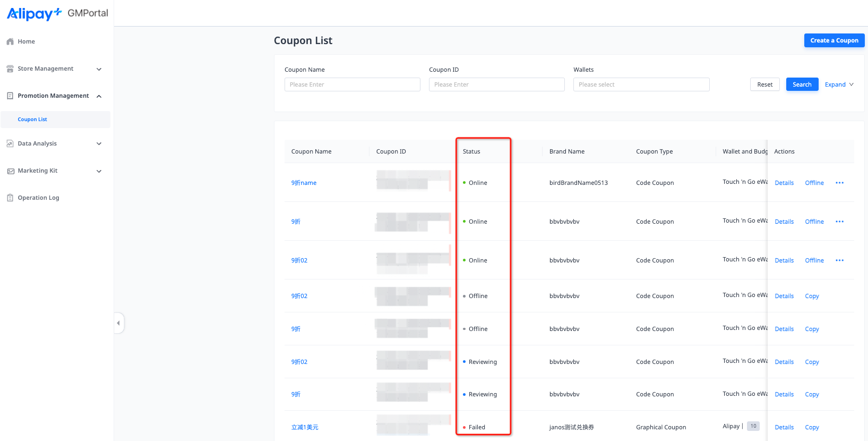Click the Reset button
The height and width of the screenshot is (441, 868).
[x=764, y=84]
